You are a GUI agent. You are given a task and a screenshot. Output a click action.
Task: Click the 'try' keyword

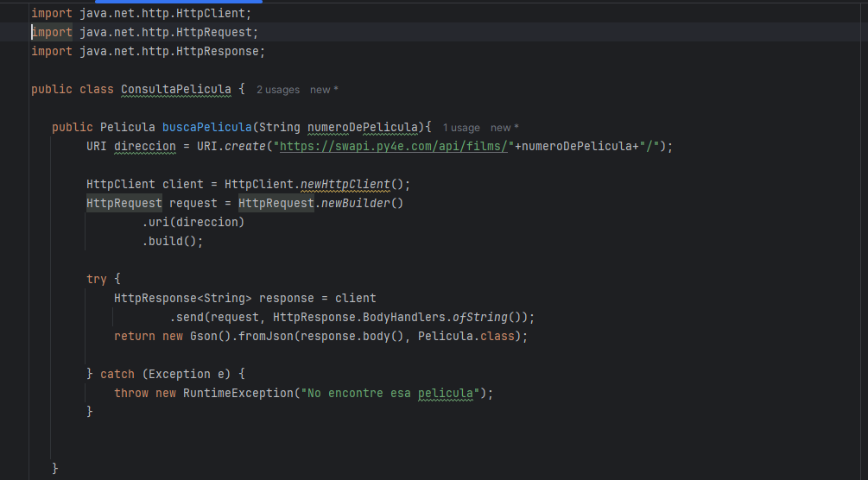pos(97,279)
